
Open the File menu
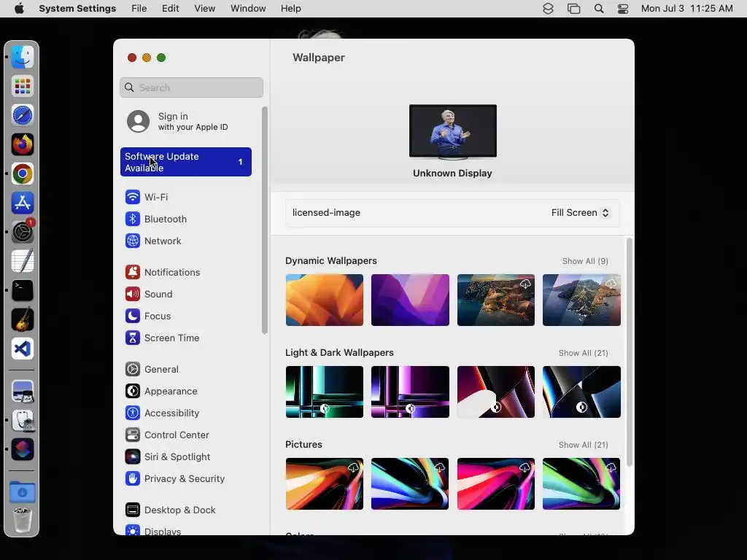point(139,9)
